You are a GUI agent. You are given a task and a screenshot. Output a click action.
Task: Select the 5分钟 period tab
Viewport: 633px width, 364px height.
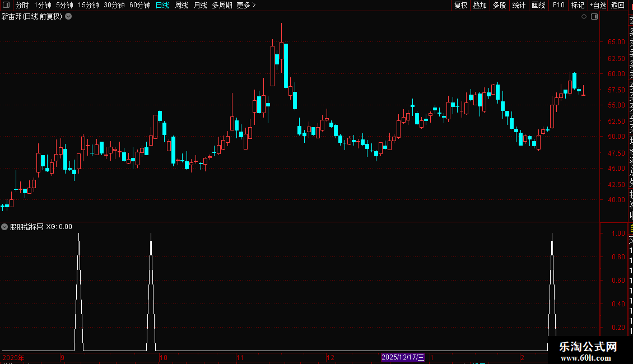(64, 5)
